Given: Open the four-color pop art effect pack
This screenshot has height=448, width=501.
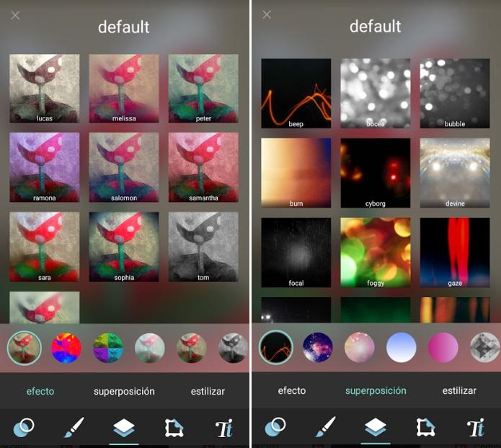Looking at the screenshot, I should pyautogui.click(x=108, y=348).
